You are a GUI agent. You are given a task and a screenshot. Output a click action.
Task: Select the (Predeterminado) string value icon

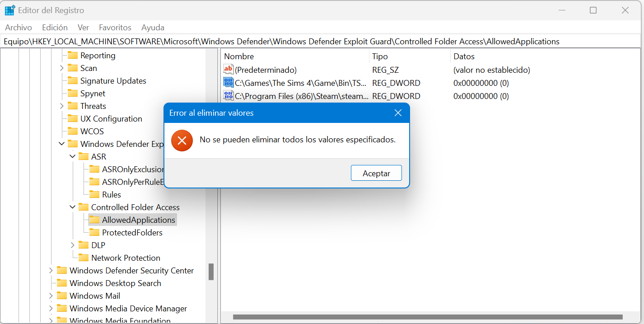(x=229, y=70)
